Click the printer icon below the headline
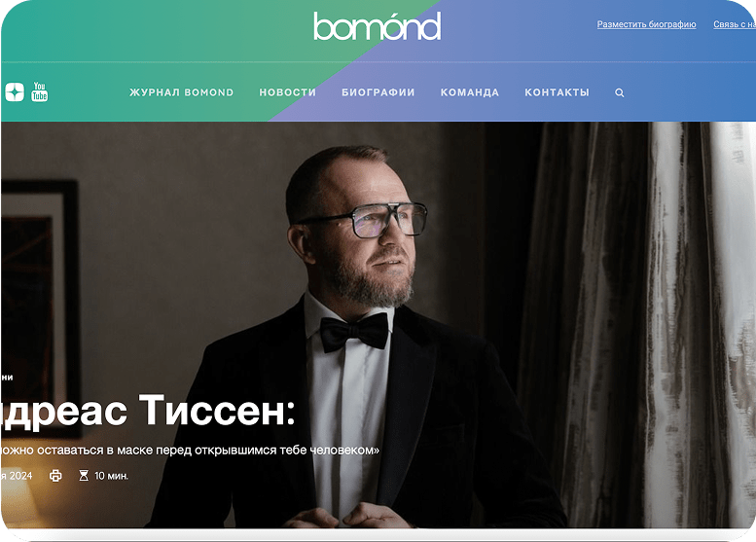The width and height of the screenshot is (756, 542). pyautogui.click(x=55, y=476)
